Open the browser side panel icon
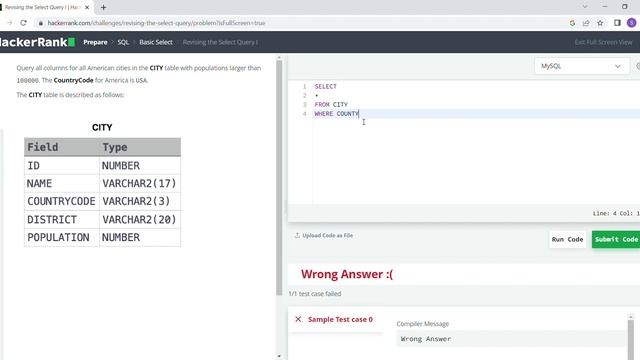Viewport: 640px width, 360px height. [617, 23]
